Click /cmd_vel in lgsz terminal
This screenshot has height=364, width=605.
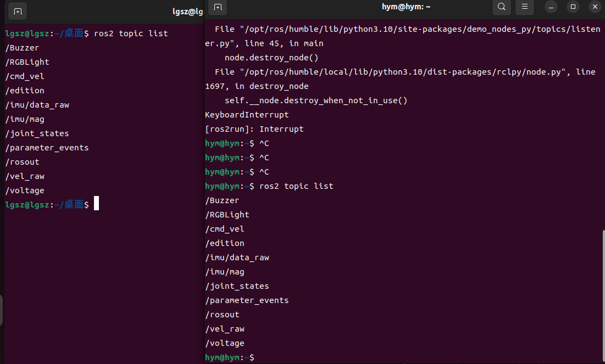25,76
